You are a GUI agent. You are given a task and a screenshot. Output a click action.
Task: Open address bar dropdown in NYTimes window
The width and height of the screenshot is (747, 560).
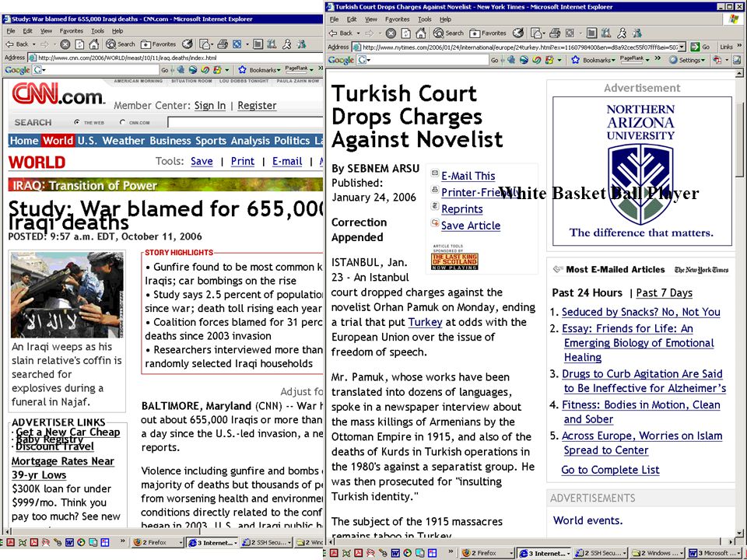click(682, 47)
